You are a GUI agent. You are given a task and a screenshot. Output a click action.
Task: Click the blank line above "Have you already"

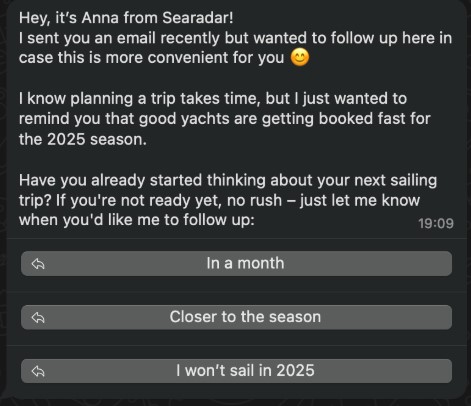(x=236, y=160)
